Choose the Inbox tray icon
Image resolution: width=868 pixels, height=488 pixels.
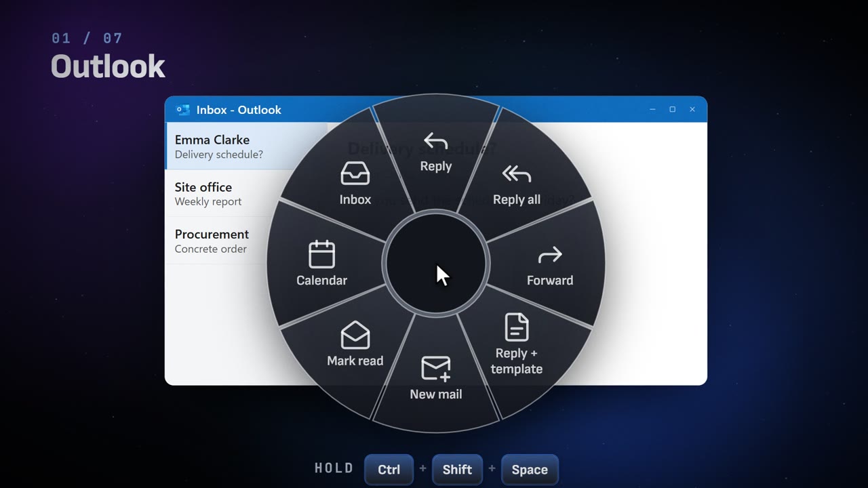pyautogui.click(x=355, y=174)
